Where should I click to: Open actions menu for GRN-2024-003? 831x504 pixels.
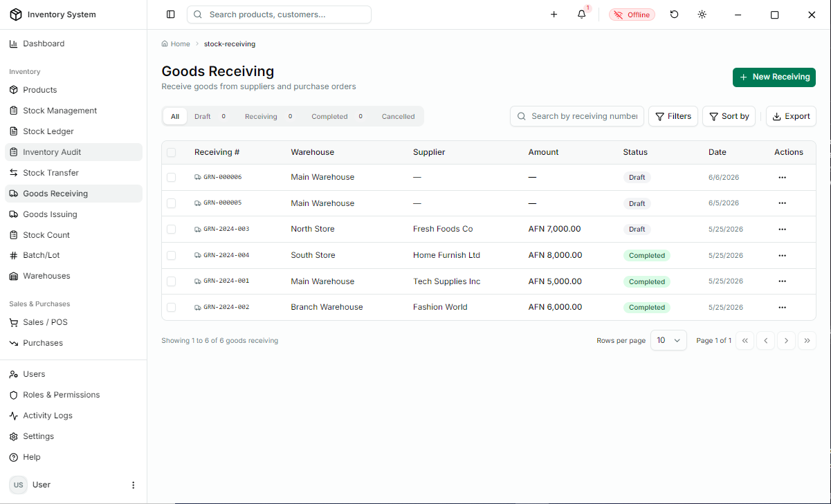tap(783, 229)
